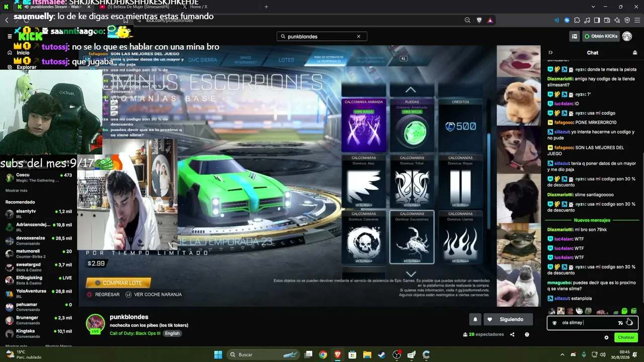The image size is (644, 362).
Task: Clear the punkblondes search text
Action: pos(359,36)
